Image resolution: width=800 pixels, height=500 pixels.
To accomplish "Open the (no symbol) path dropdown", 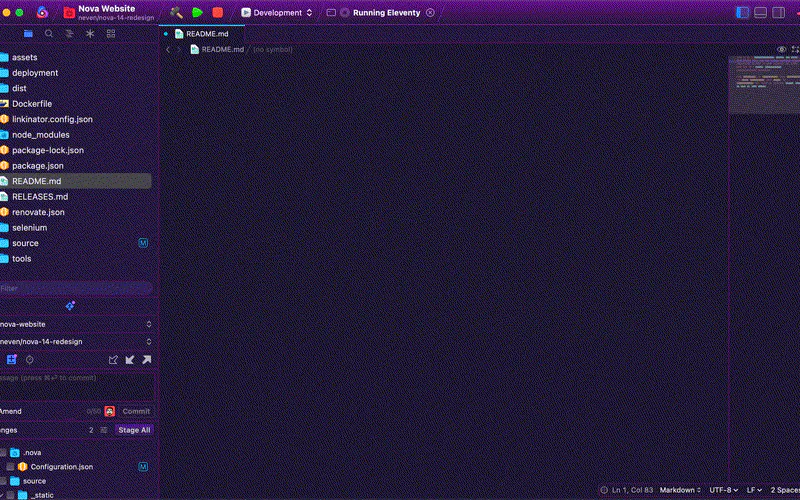I will point(273,49).
